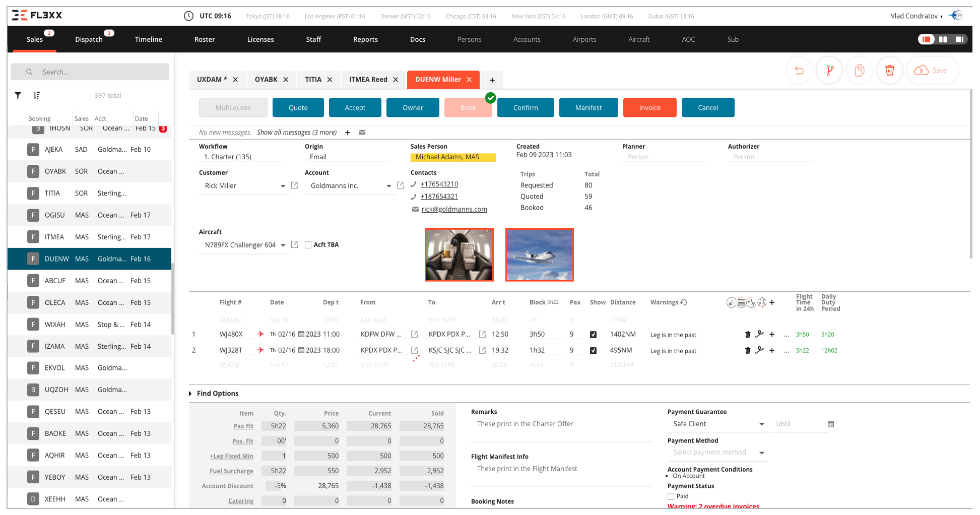Open the Dispatch main menu tab
The image size is (980, 515).
tap(89, 39)
